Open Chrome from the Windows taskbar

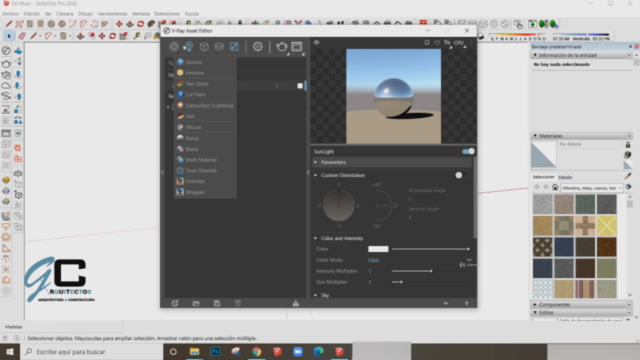click(256, 351)
